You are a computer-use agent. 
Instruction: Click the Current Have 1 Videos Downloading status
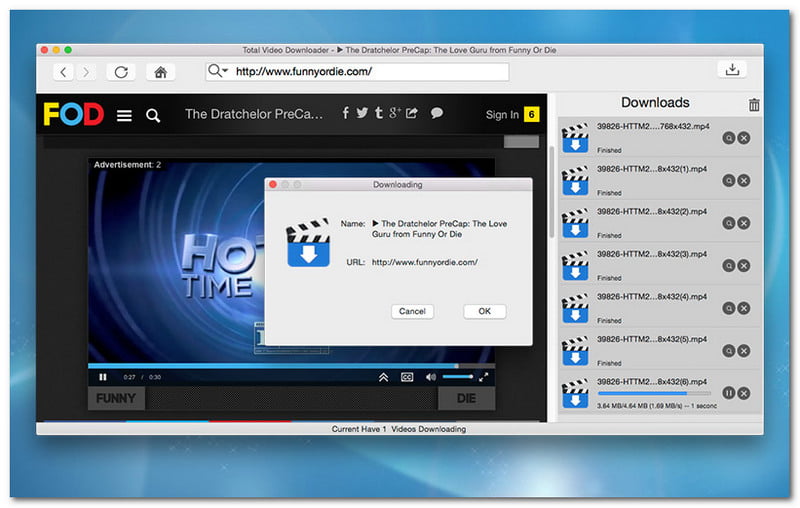point(398,429)
